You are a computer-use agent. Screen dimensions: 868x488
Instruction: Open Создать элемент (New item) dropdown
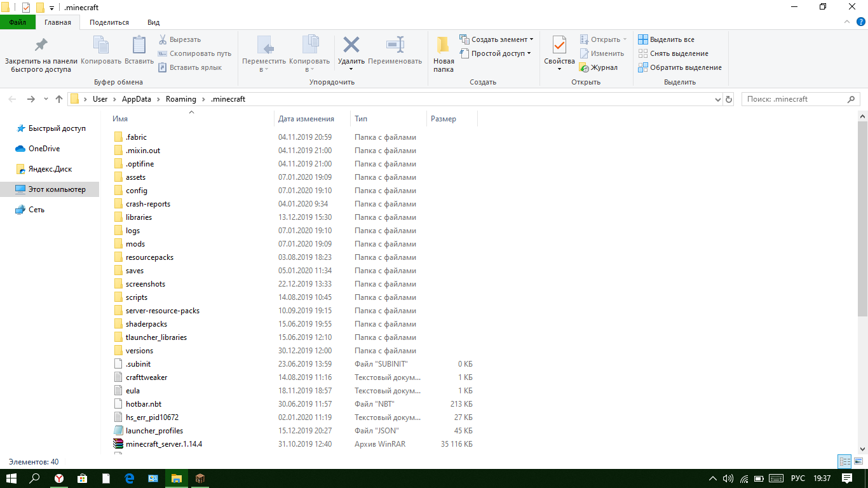pos(496,39)
